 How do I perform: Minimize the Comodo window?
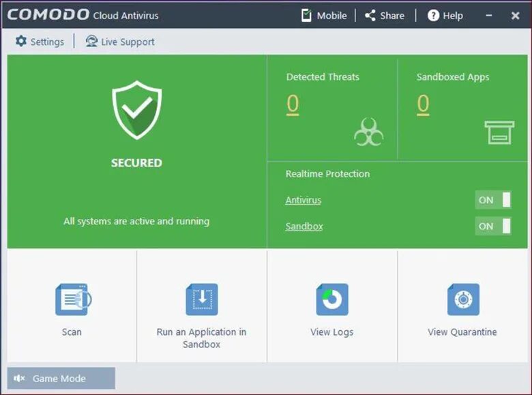tap(489, 15)
